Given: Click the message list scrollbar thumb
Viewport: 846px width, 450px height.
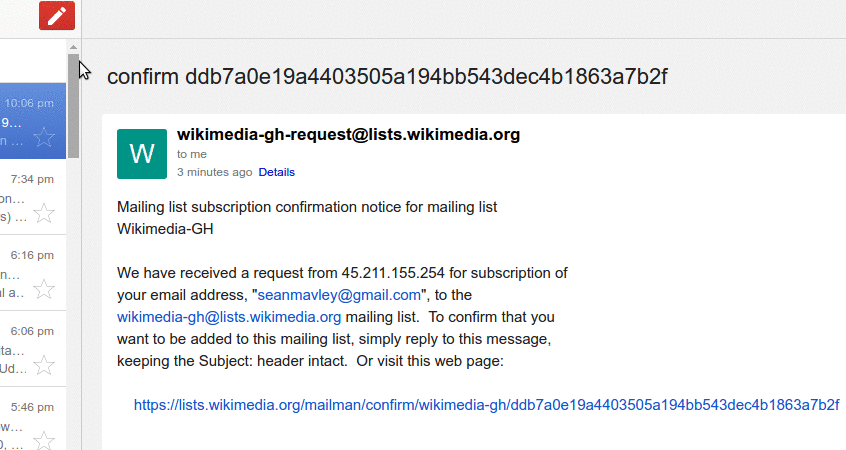Looking at the screenshot, I should [73, 105].
